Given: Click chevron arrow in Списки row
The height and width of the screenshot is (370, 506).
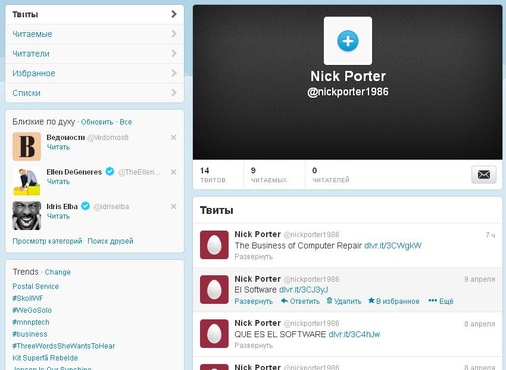Looking at the screenshot, I should 174,92.
